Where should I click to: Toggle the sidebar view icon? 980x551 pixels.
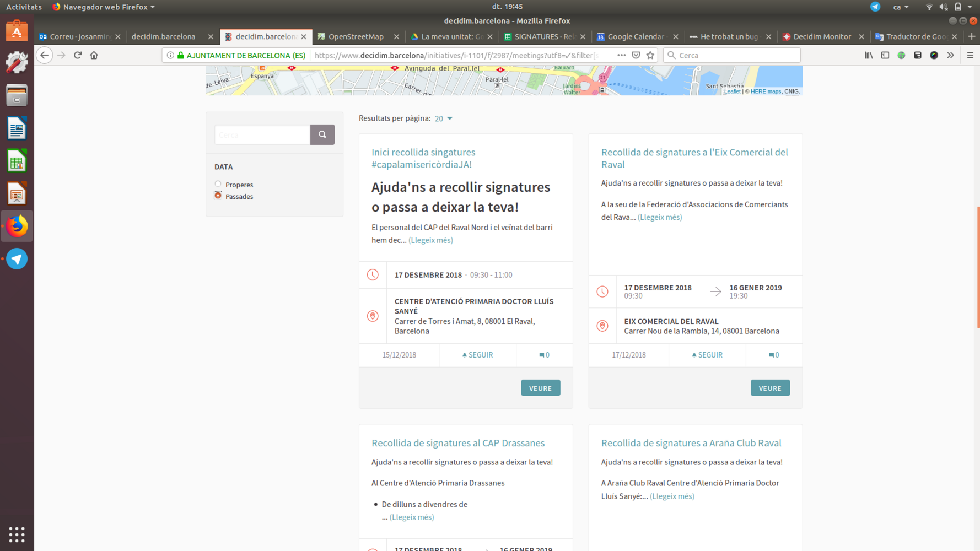(x=885, y=55)
